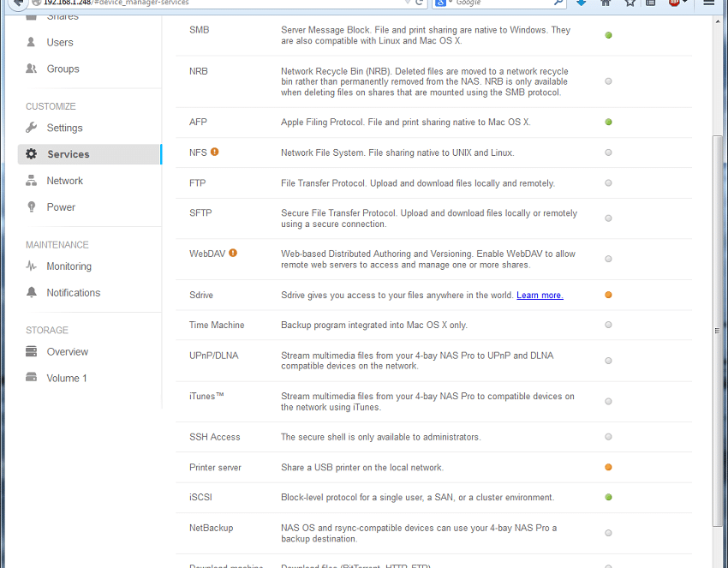728x568 pixels.
Task: Toggle the FTP service status light
Action: click(x=608, y=183)
